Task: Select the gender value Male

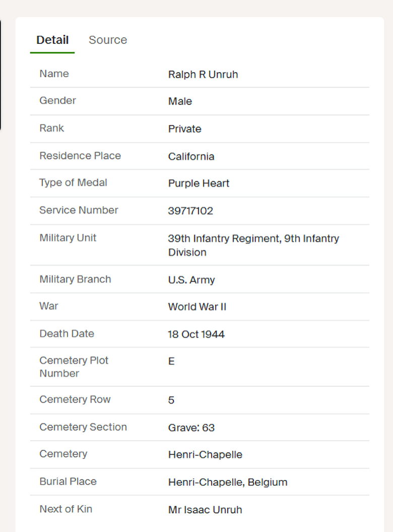Action: tap(180, 101)
